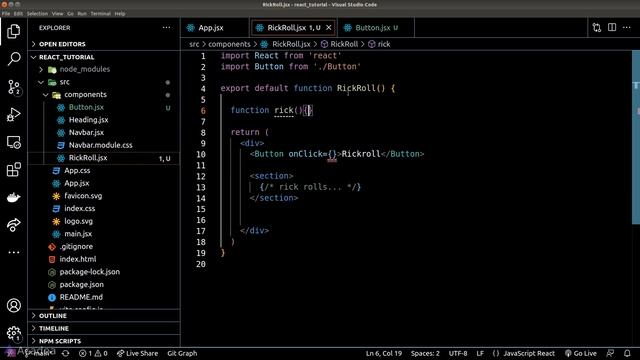Change end of line sequence LF
The width and height of the screenshot is (640, 360).
[480, 353]
